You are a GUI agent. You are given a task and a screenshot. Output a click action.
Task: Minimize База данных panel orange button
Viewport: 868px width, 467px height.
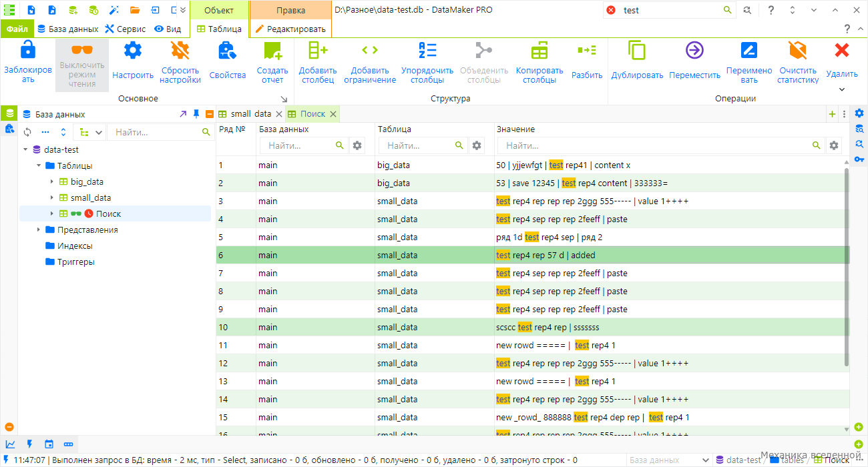pyautogui.click(x=210, y=114)
